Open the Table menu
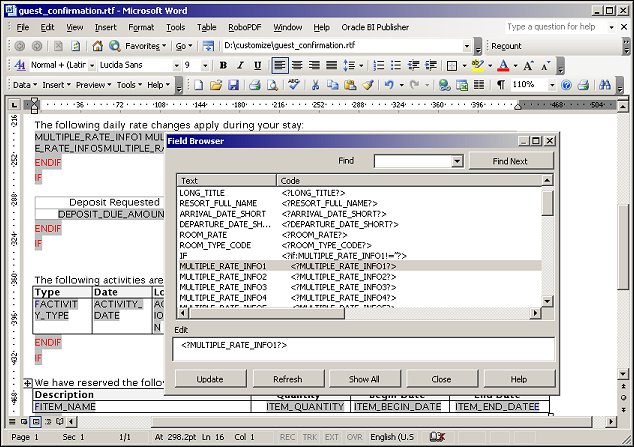The height and width of the screenshot is (447, 634). 206,27
